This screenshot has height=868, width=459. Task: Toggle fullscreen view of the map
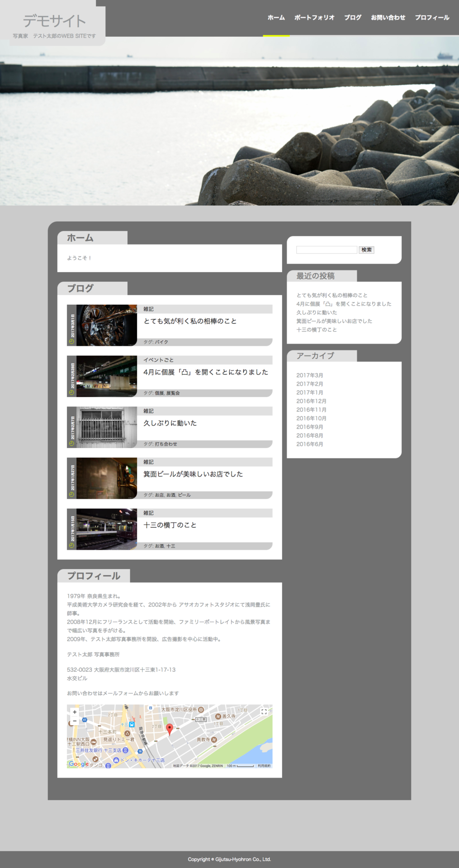coord(264,712)
